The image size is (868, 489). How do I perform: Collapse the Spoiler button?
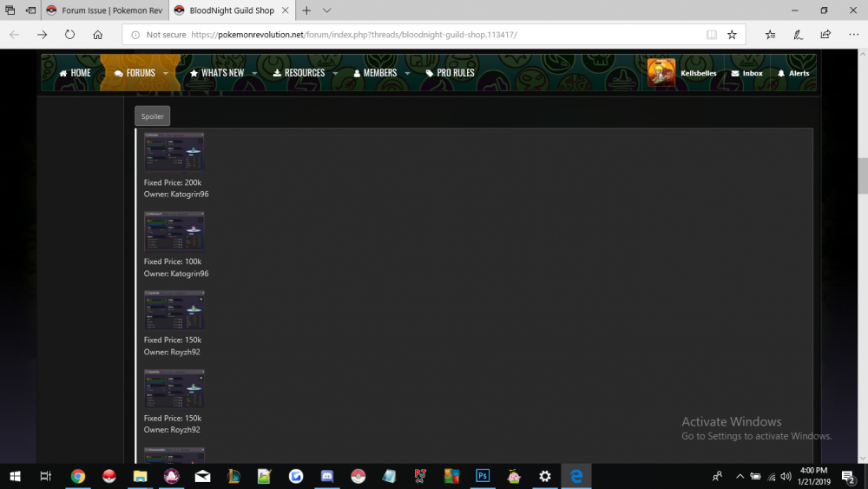(152, 116)
